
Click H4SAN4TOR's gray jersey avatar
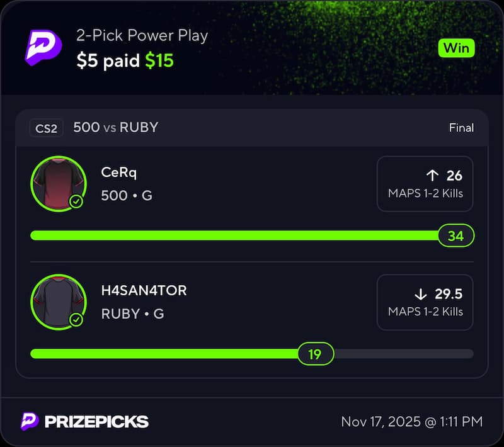[58, 302]
